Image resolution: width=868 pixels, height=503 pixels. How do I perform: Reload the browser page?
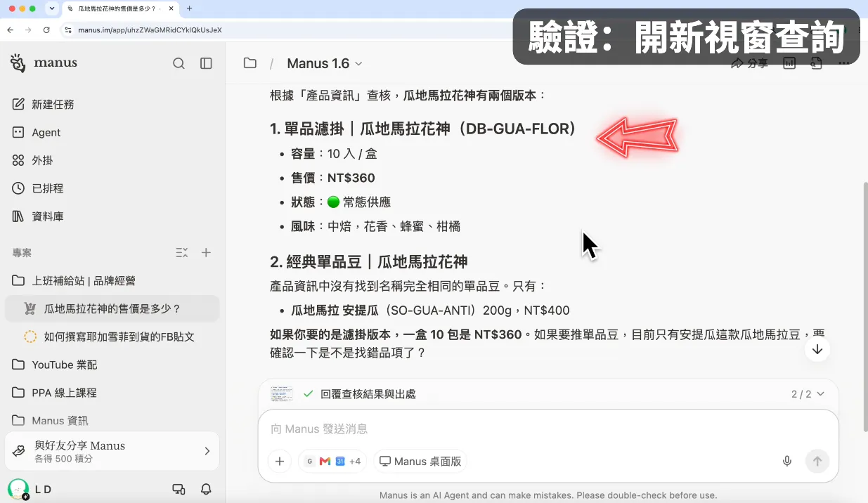(x=46, y=30)
